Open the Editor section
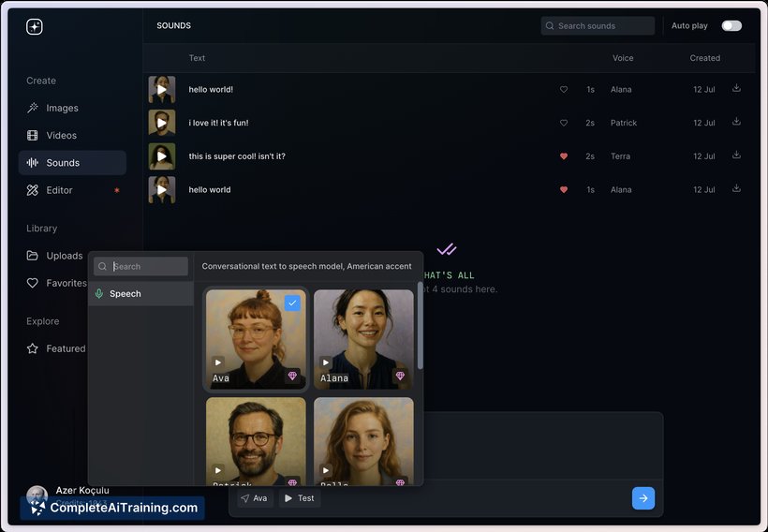768x532 pixels. click(x=72, y=190)
